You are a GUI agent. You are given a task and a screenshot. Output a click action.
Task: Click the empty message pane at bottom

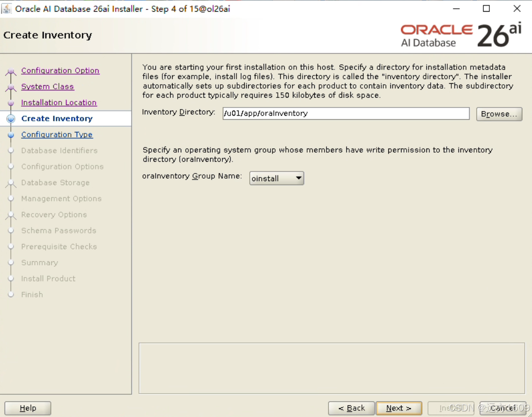click(331, 368)
